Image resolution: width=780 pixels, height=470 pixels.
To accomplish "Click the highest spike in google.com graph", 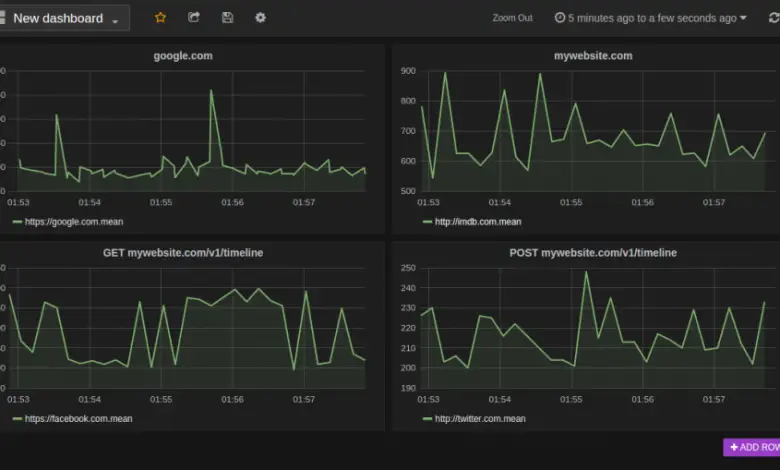I will (x=211, y=91).
